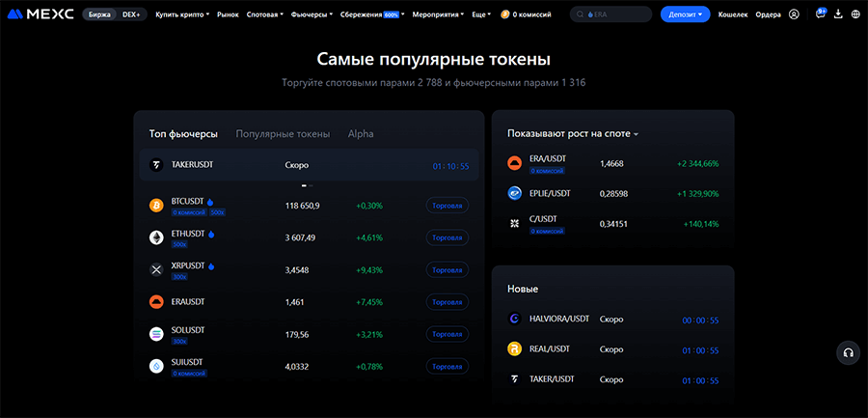Click the ETHUSDT +4,61% change
The image size is (868, 418).
pyautogui.click(x=369, y=237)
